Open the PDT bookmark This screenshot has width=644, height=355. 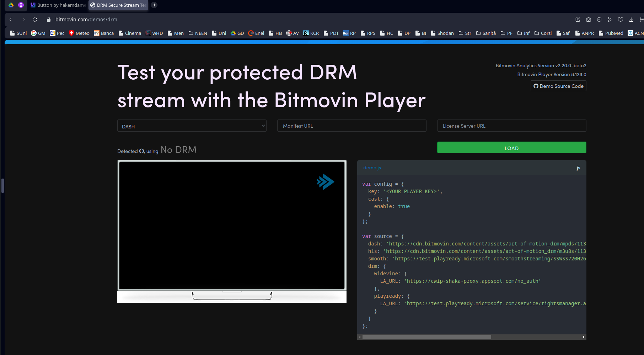coord(331,33)
